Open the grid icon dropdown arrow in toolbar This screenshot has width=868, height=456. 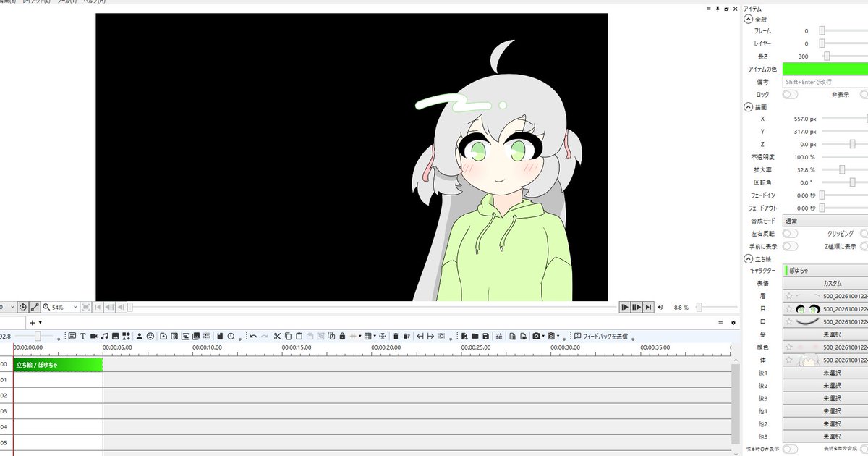375,336
